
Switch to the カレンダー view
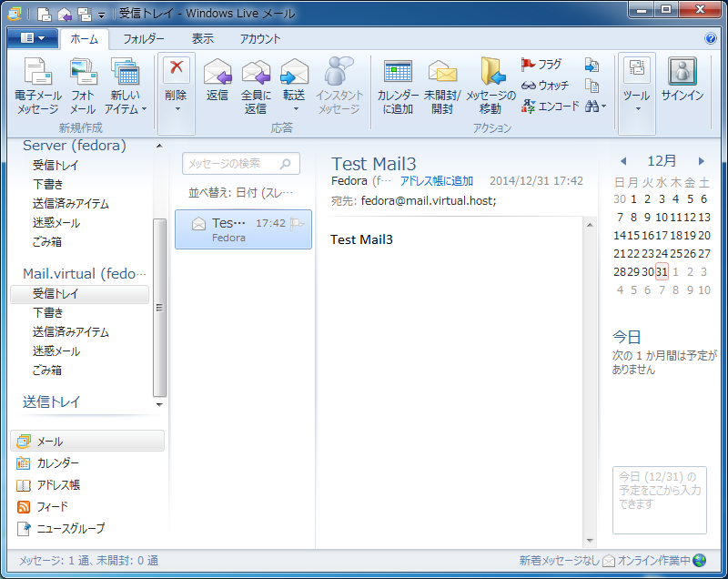pyautogui.click(x=48, y=462)
